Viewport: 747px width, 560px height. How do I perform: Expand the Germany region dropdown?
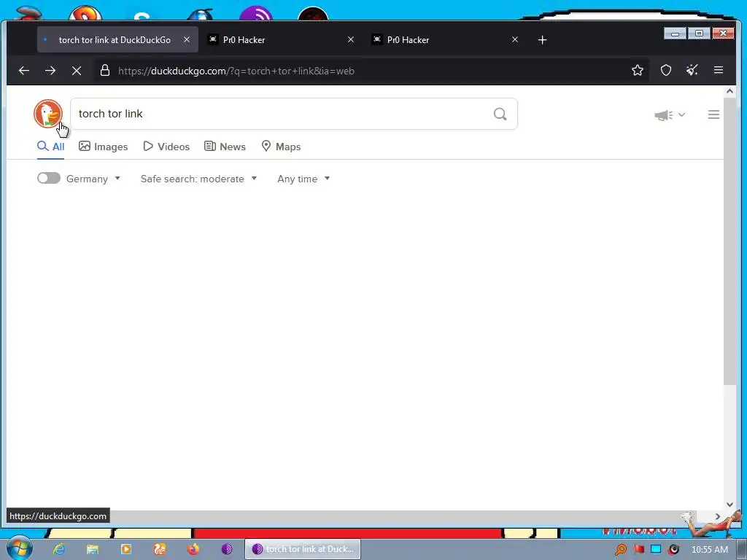(x=93, y=179)
